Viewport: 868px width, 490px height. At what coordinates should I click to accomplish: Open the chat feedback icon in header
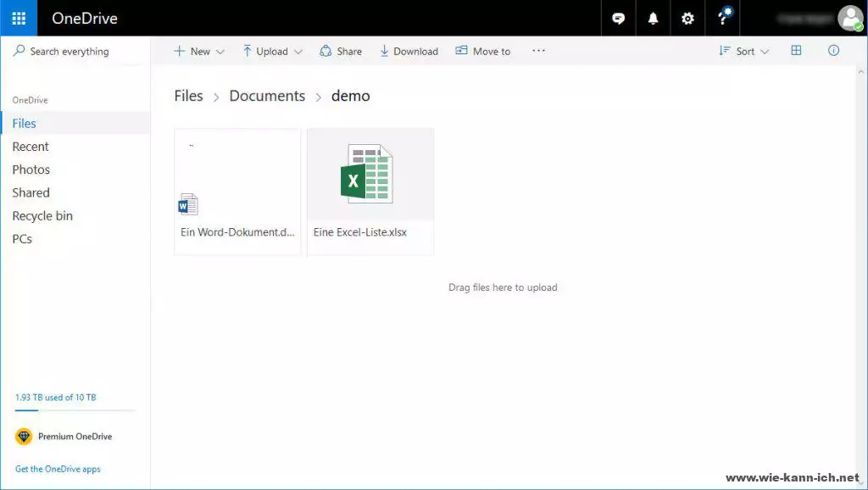619,19
